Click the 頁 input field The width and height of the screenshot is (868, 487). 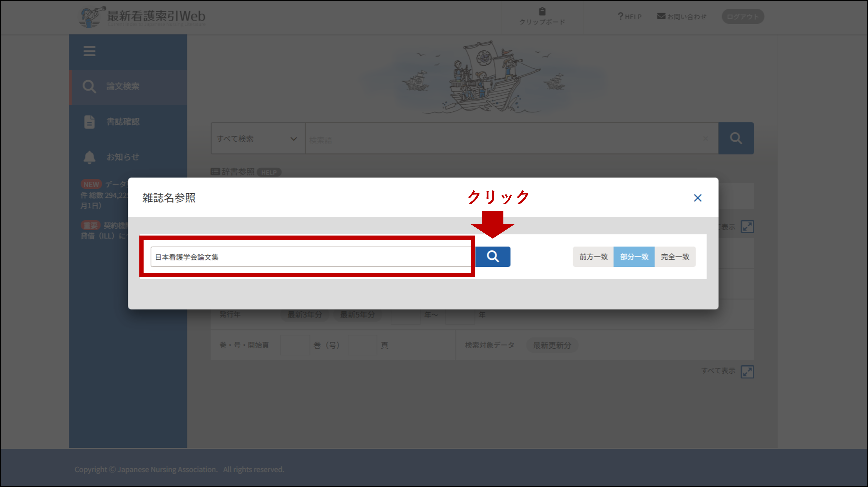[362, 345]
